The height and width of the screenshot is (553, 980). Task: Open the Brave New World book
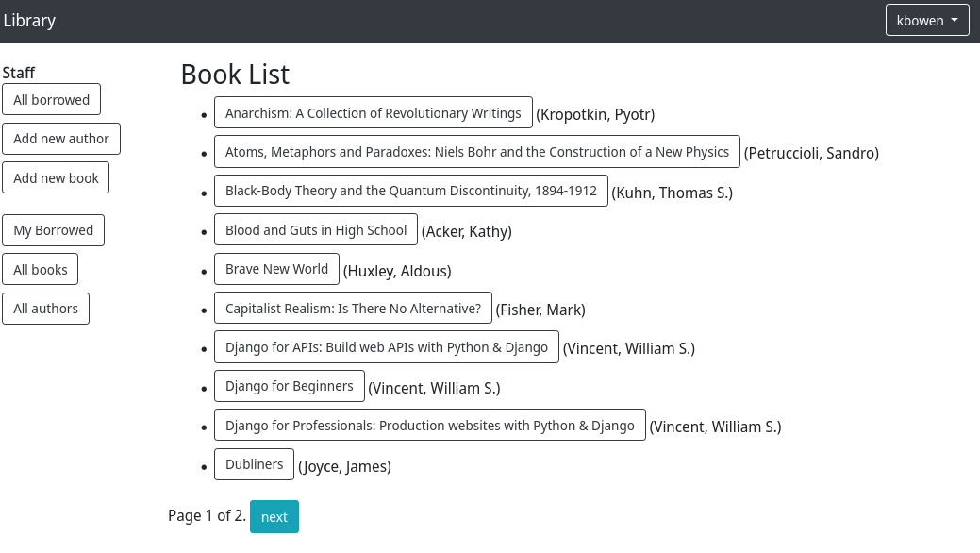point(276,269)
